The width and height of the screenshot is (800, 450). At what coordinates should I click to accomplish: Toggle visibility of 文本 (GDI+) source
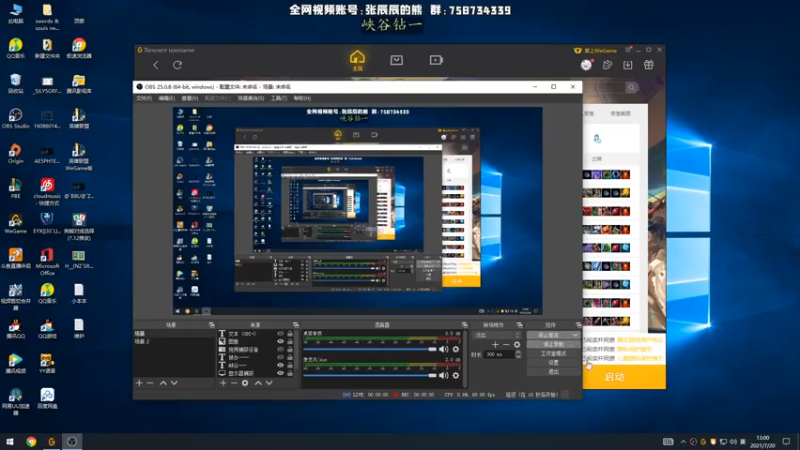point(280,334)
